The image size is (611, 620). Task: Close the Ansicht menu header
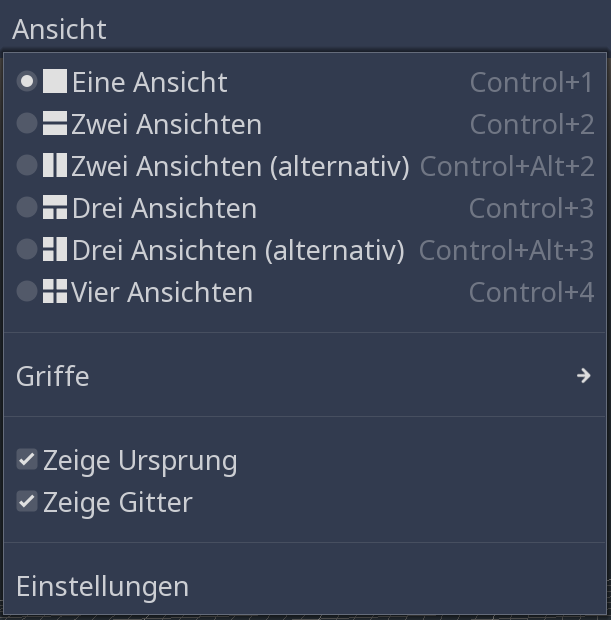[59, 29]
